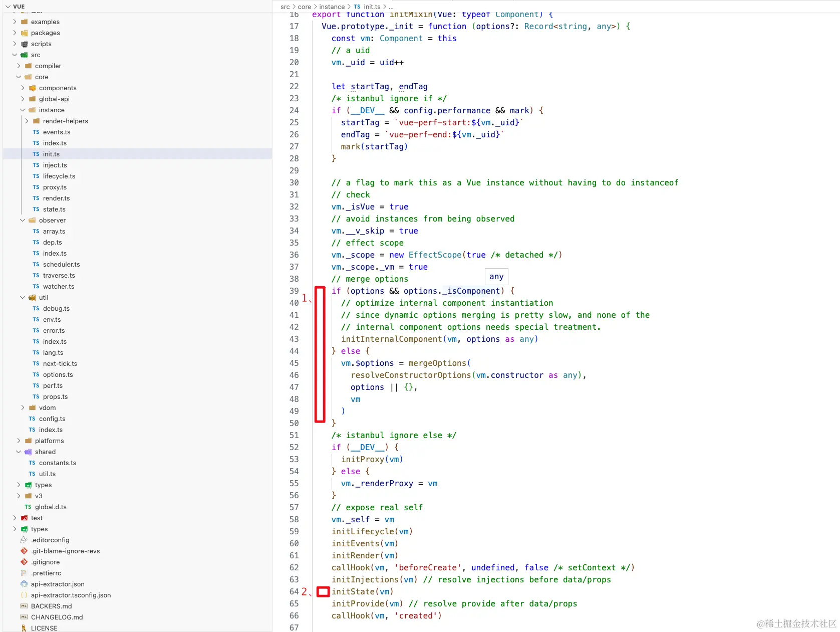840x632 pixels.
Task: Click initInternalComponent on line 43
Action: coord(392,339)
